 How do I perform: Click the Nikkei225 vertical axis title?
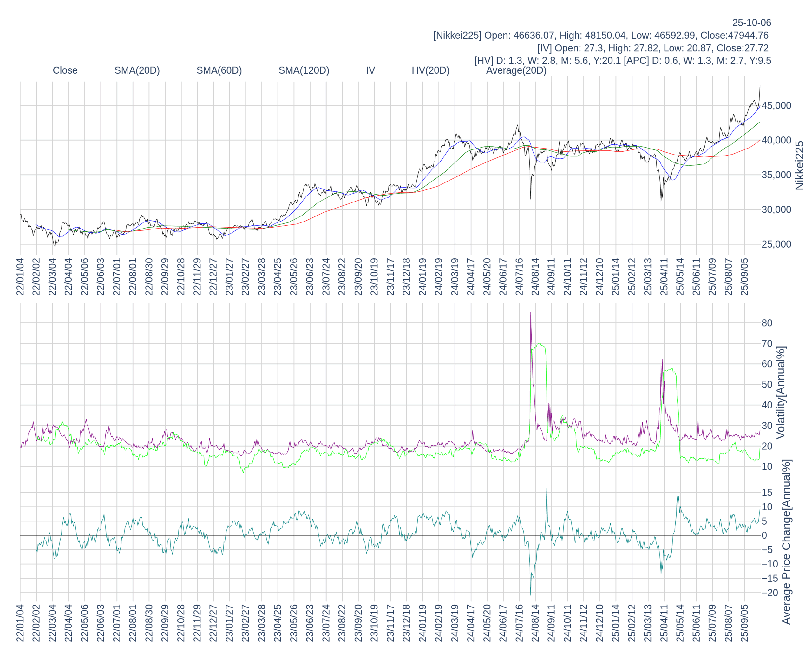(x=799, y=165)
